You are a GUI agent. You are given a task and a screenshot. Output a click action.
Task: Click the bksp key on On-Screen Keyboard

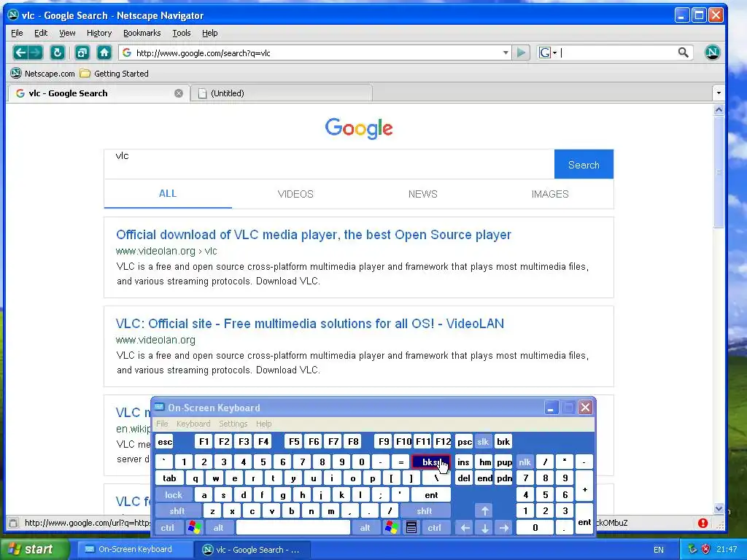(x=430, y=462)
